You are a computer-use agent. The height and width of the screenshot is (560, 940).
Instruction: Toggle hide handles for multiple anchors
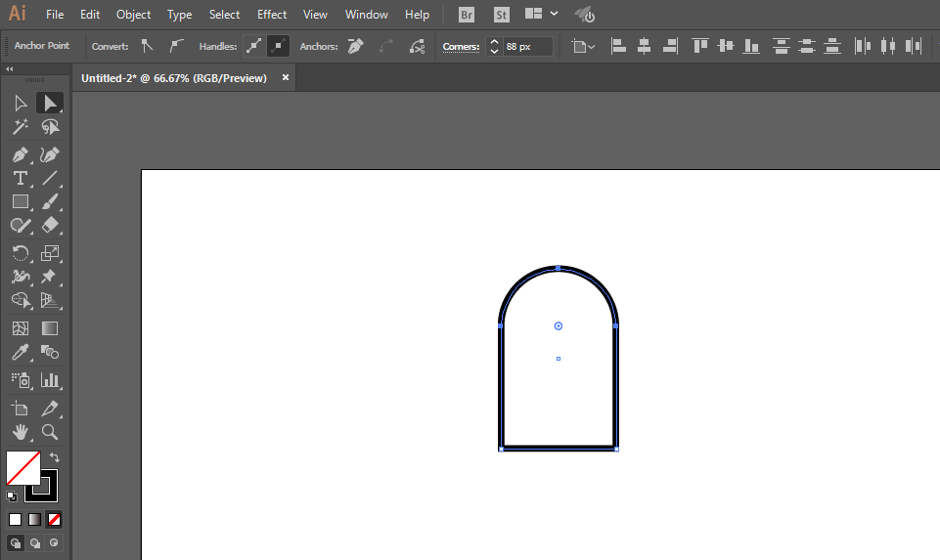(x=278, y=46)
